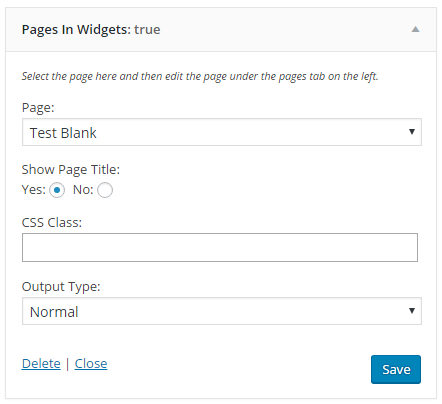442x404 pixels.
Task: Save the widget settings
Action: click(x=396, y=369)
